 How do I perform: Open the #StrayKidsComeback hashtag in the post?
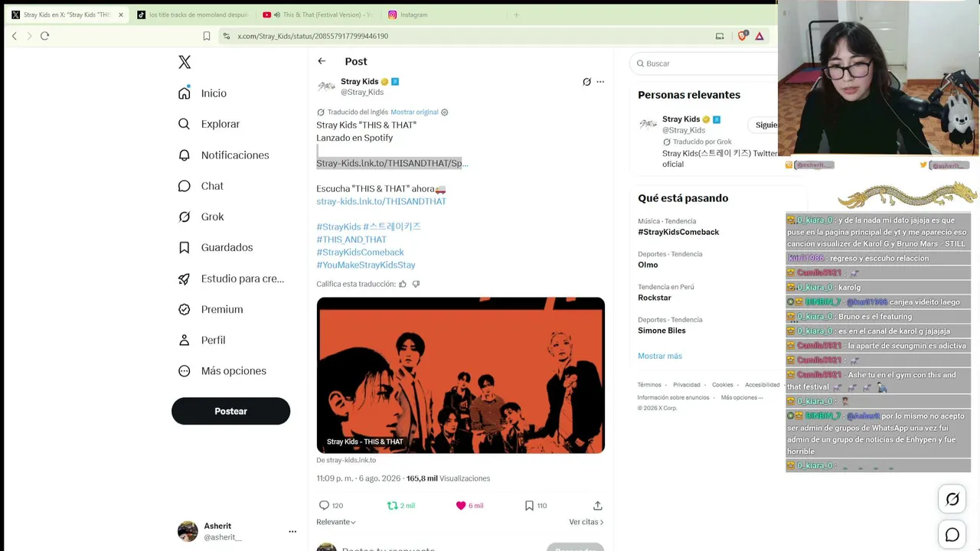coord(360,252)
